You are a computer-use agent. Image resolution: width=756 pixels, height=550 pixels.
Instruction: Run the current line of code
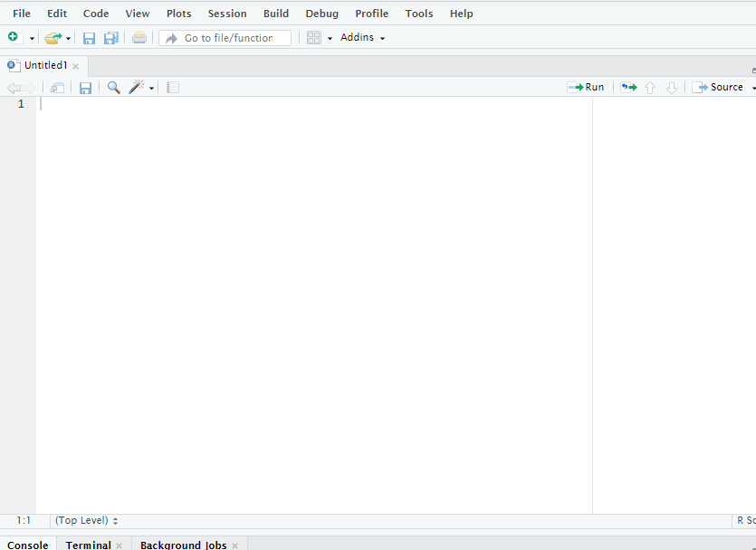[586, 88]
